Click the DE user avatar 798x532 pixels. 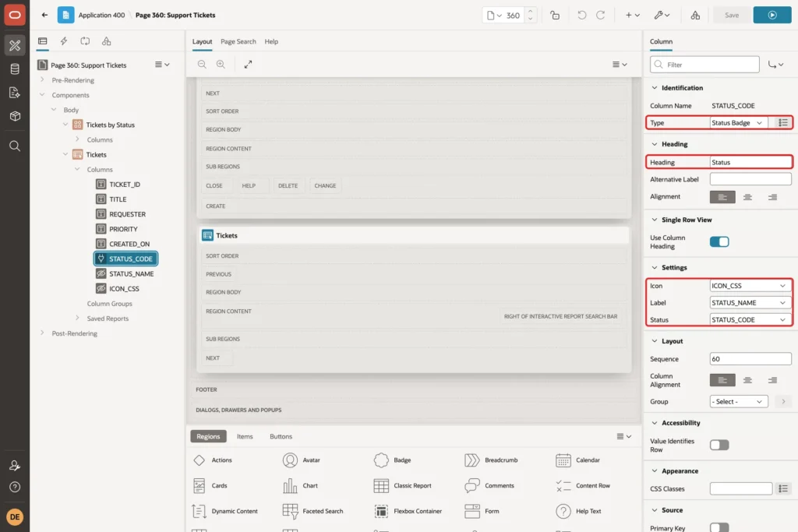tap(15, 516)
